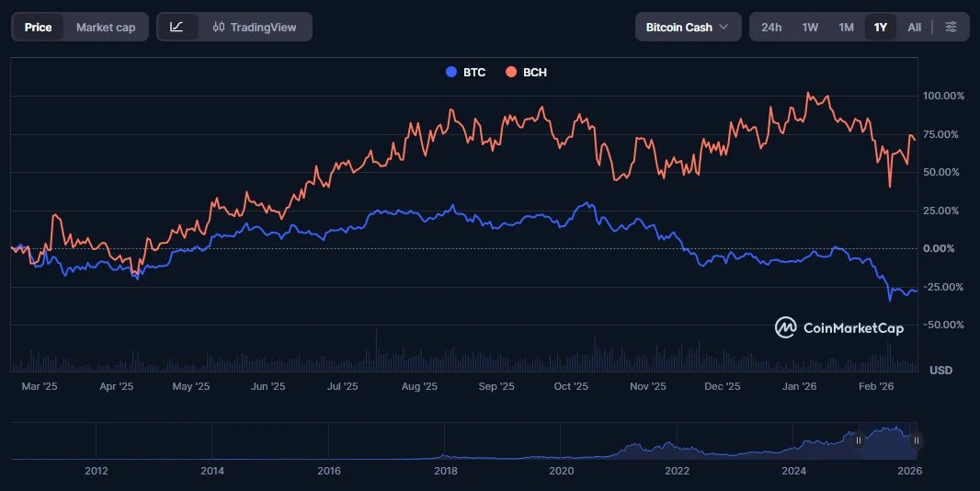
Task: Click the right range handle on navigator
Action: tap(916, 440)
